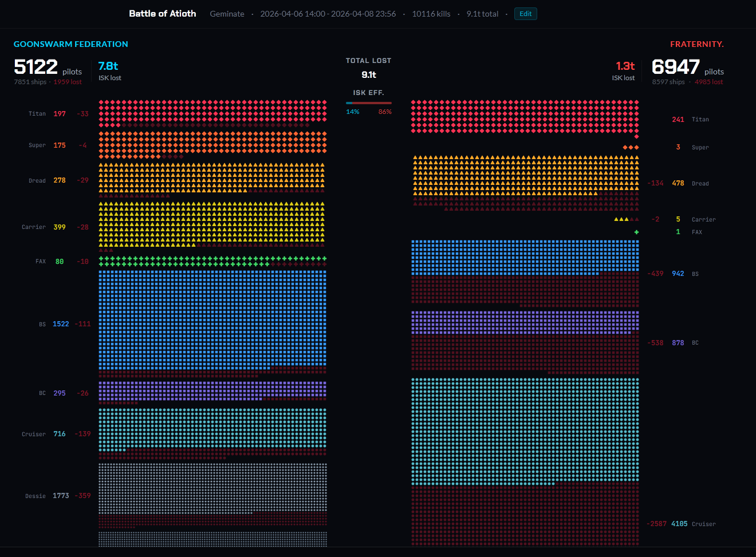
Task: Click the 14% efficiency value
Action: 353,112
